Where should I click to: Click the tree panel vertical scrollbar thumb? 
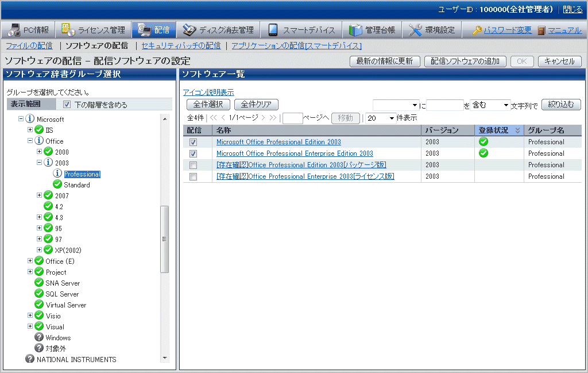pyautogui.click(x=164, y=239)
